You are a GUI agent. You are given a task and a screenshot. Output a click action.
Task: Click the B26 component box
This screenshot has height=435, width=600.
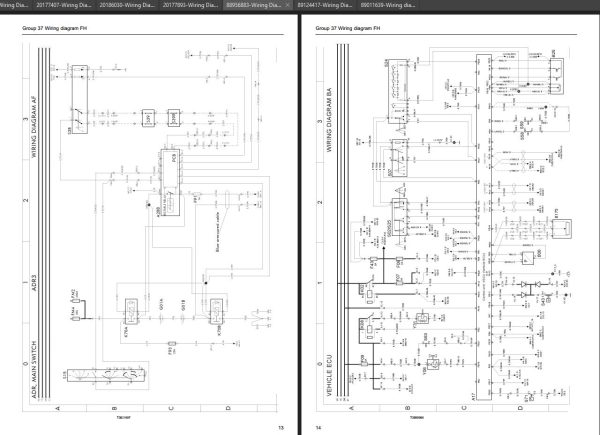557,76
